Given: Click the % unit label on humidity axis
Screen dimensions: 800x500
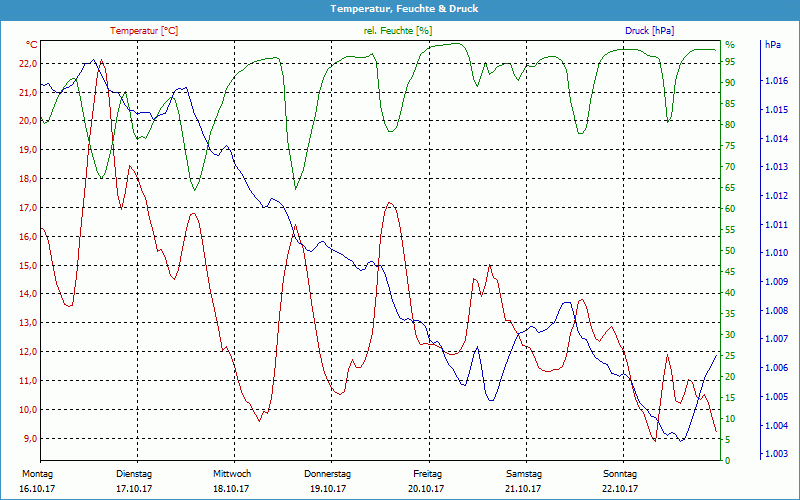Looking at the screenshot, I should pyautogui.click(x=730, y=45).
